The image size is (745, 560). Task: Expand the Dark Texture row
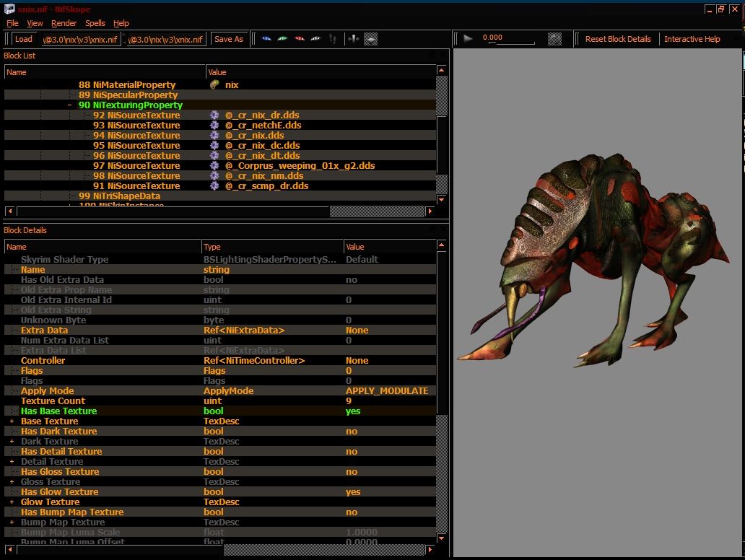(12, 441)
